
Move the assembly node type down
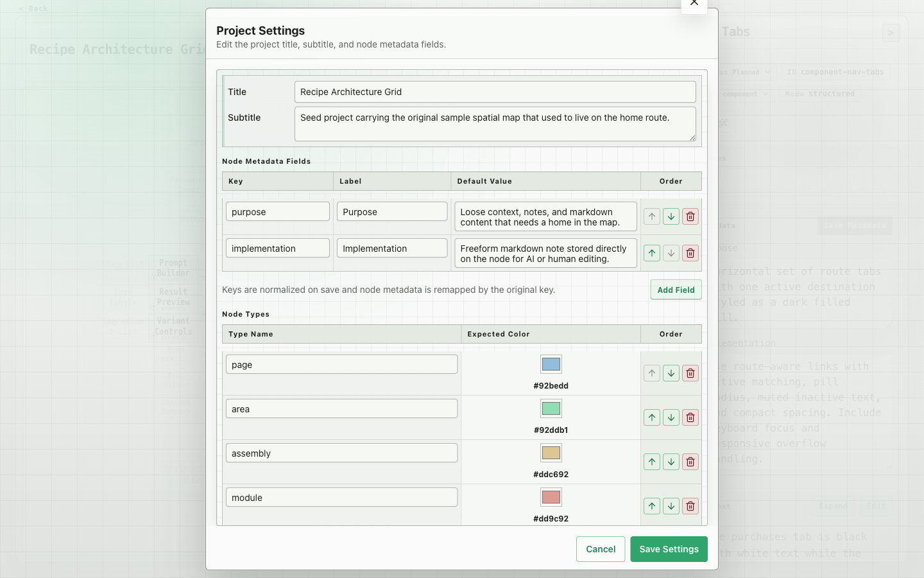(x=671, y=462)
